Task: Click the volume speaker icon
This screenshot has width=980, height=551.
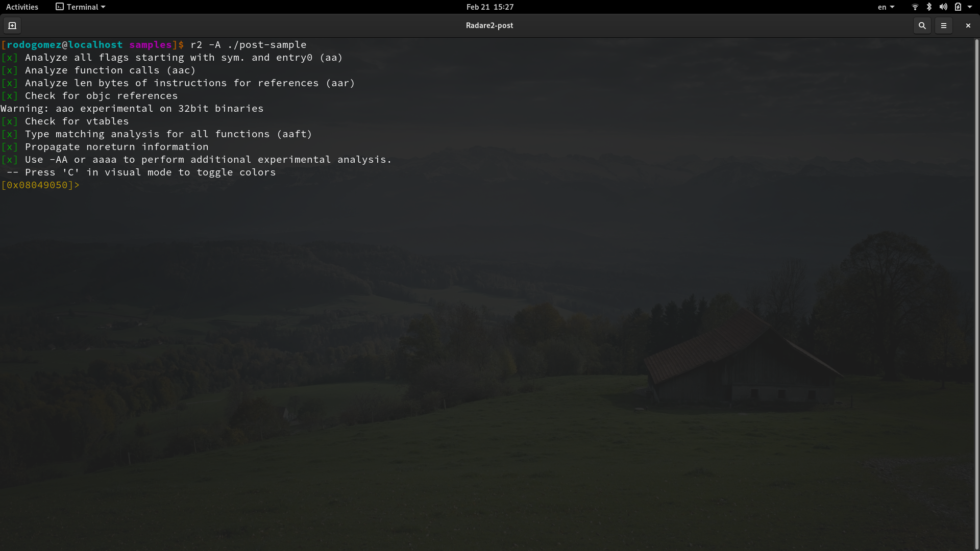Action: [943, 7]
